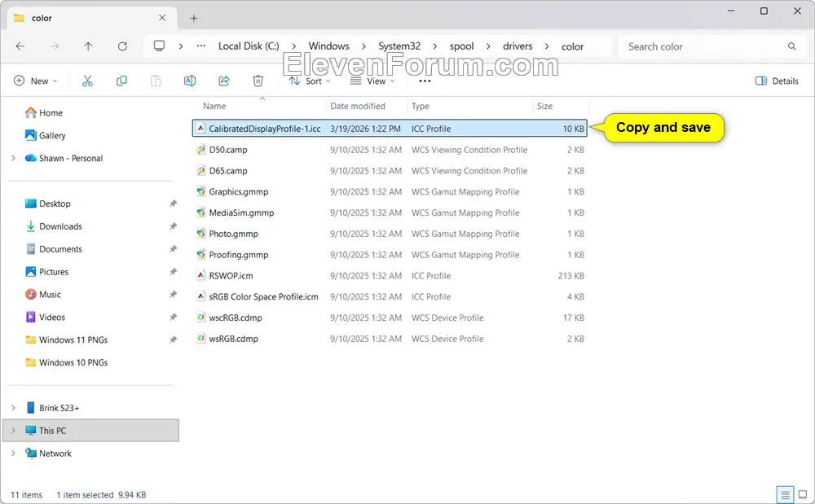Click the Rename icon in toolbar

tap(190, 81)
